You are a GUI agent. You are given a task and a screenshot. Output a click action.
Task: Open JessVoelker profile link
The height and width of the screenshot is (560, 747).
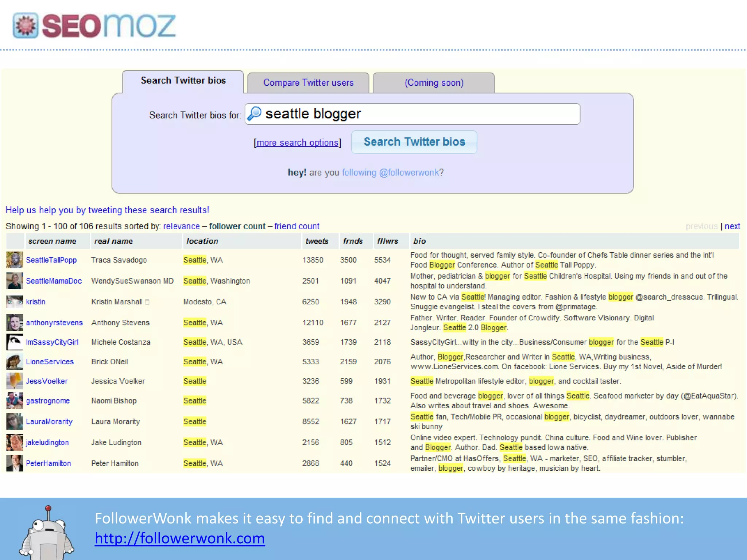(x=47, y=381)
